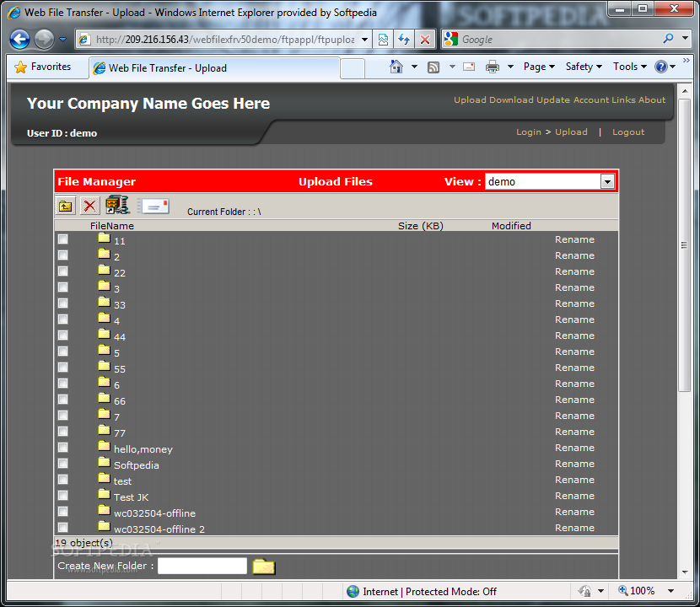
Task: Tick the checkbox for folder 33
Action: click(63, 303)
